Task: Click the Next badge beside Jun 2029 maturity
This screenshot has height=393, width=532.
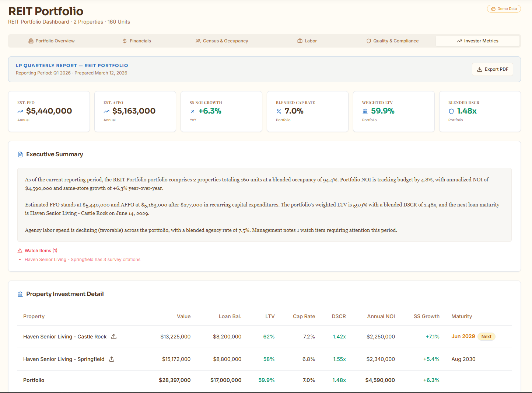Action: pos(486,336)
